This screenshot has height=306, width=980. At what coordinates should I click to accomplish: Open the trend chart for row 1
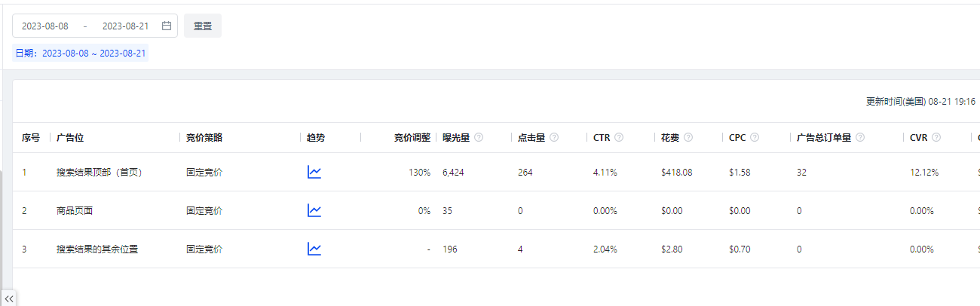pyautogui.click(x=314, y=173)
